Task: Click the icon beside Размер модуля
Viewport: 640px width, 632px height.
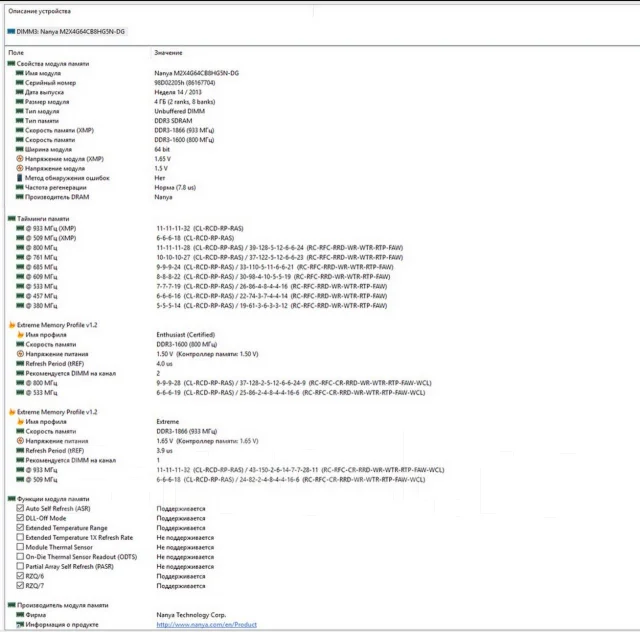Action: 20,102
